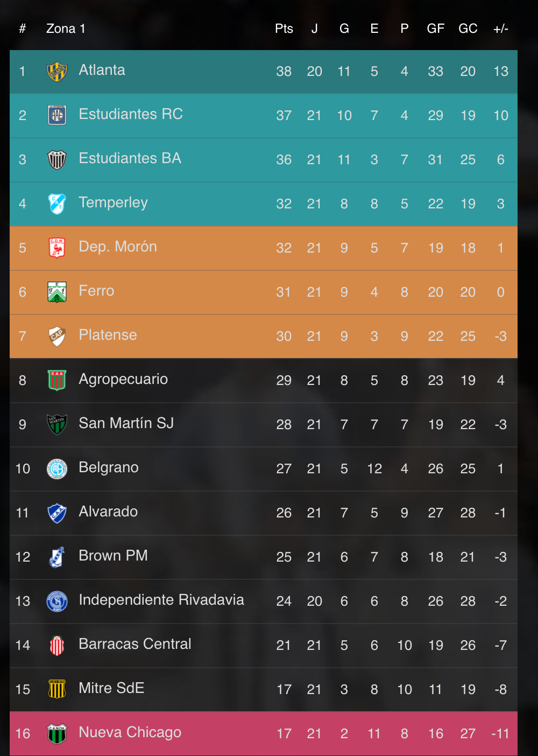Click the Brown PM team name
Screen dimensions: 538x756
(x=113, y=556)
